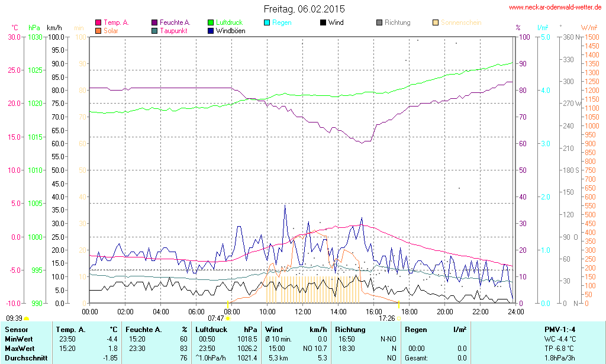Image resolution: width=606 pixels, height=364 pixels.
Task: Click the gray Richtung legend square
Action: pos(379,22)
